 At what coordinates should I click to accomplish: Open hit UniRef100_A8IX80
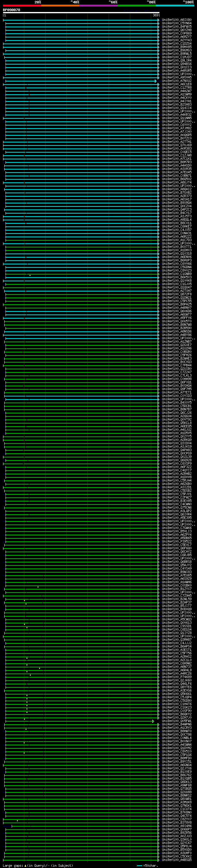176,20
